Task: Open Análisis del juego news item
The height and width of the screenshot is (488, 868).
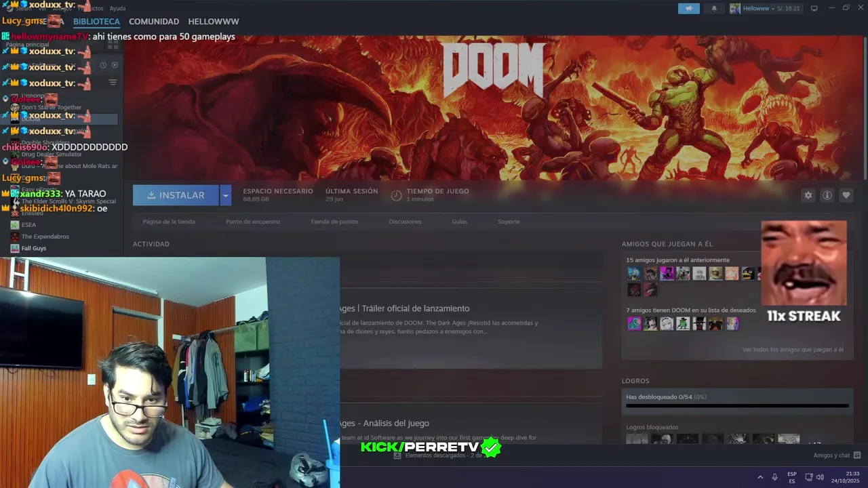Action: click(x=384, y=423)
